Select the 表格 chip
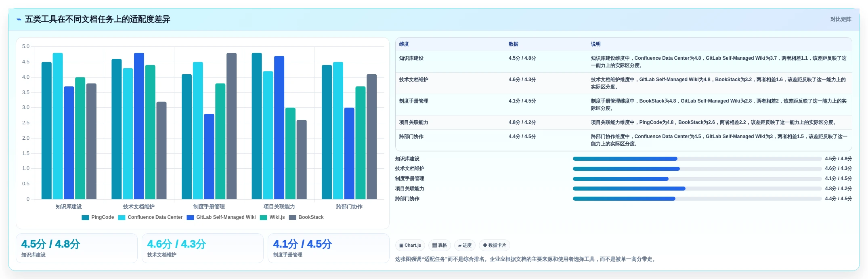This screenshot has height=279, width=868. pos(440,245)
